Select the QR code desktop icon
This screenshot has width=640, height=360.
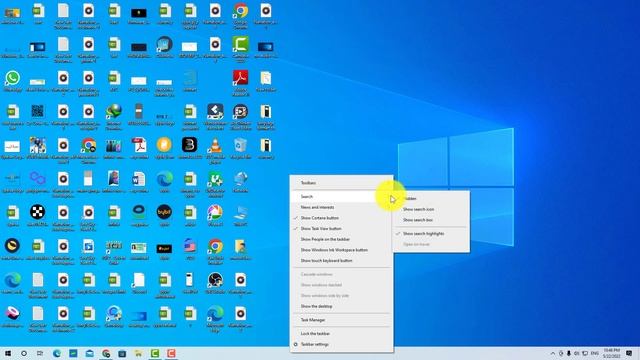[x=38, y=114]
